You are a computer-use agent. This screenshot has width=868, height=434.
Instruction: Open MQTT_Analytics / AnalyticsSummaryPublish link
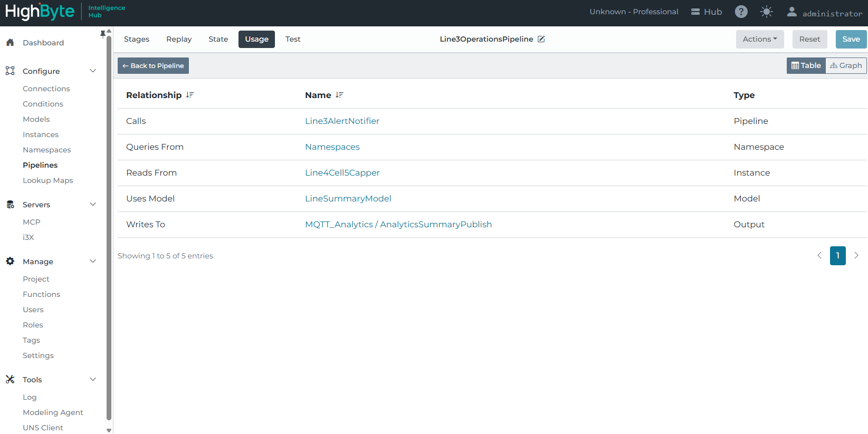[x=398, y=225]
